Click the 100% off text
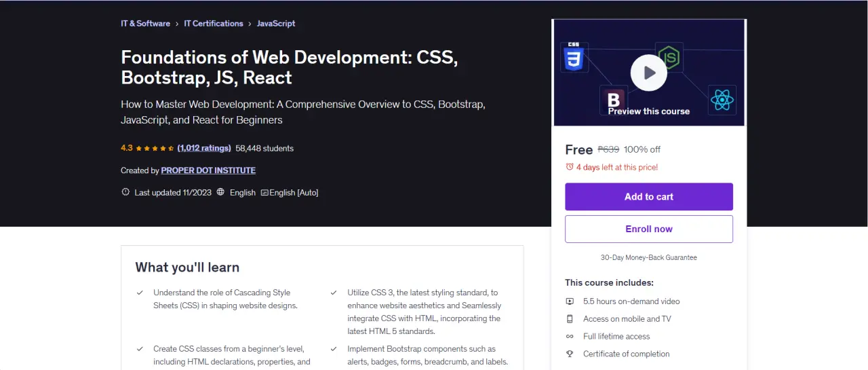 642,149
